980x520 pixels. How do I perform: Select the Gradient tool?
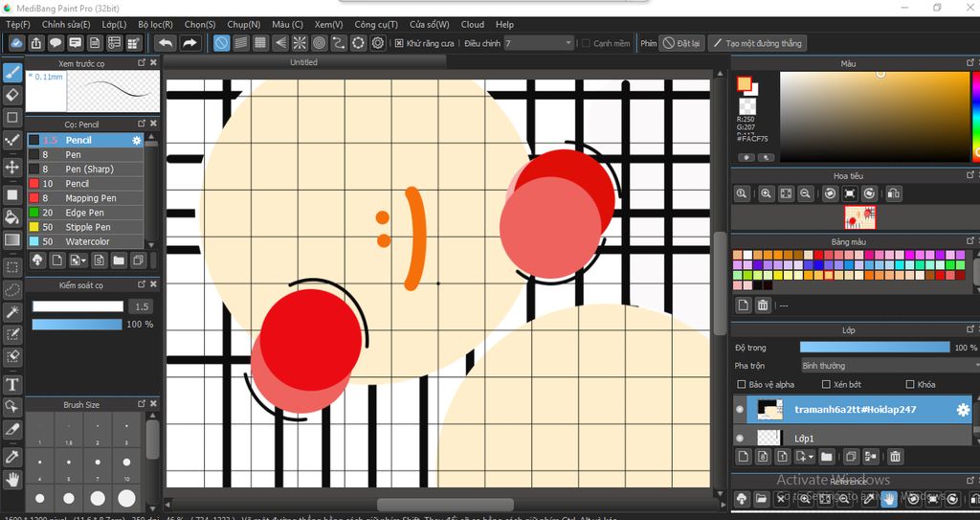(11, 239)
